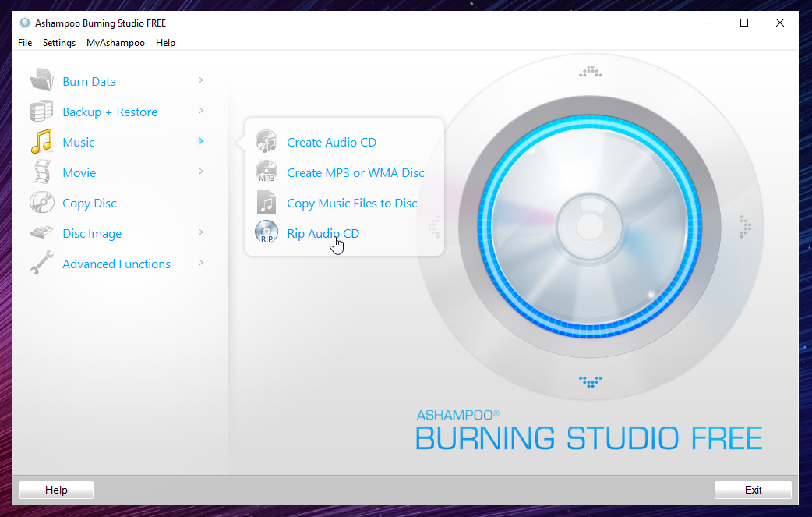Click the Copy Disc icon
Viewport: 812px width, 517px height.
click(42, 203)
